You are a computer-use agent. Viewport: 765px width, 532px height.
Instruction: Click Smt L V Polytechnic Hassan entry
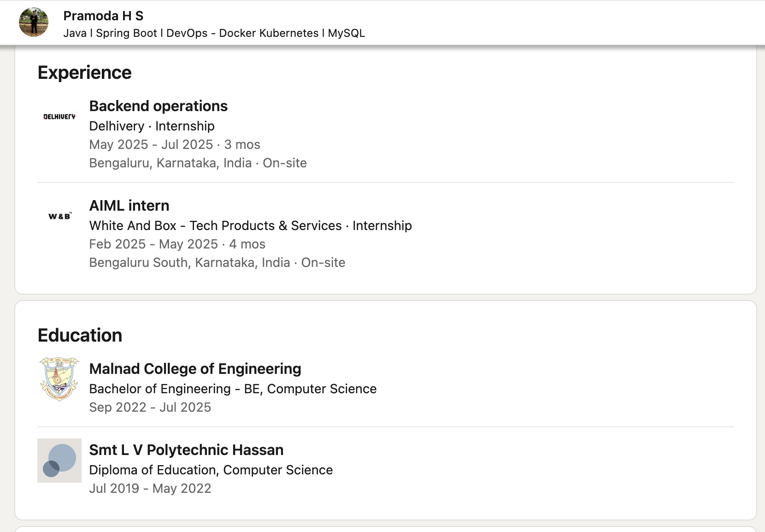[186, 450]
